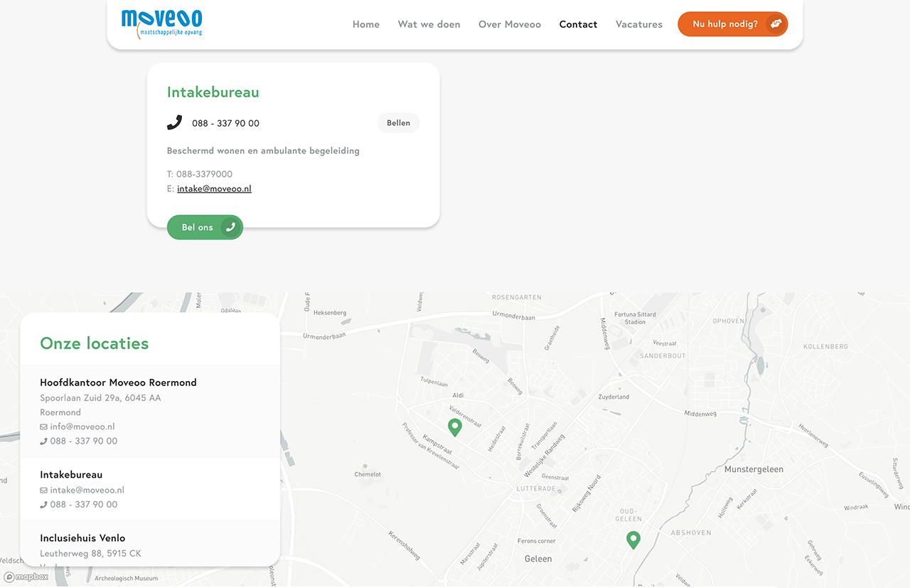
Task: Click the large phone icon in Intakebureau card
Action: pyautogui.click(x=174, y=122)
